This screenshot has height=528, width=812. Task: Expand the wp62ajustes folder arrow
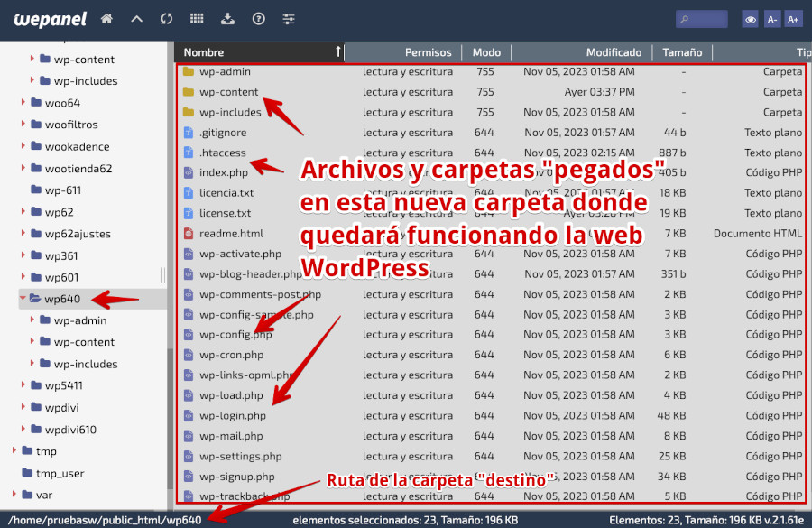tap(23, 233)
